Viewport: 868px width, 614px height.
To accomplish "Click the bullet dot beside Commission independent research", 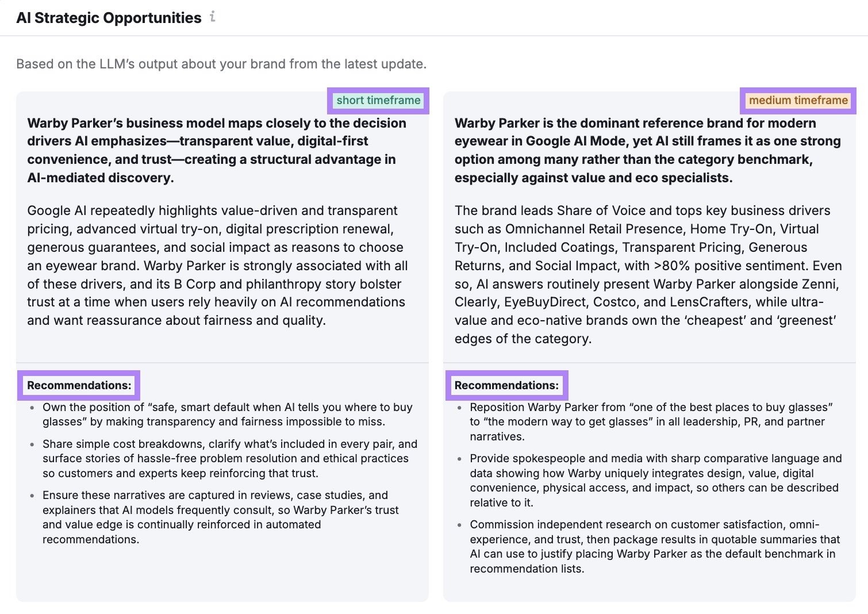I will pos(459,525).
